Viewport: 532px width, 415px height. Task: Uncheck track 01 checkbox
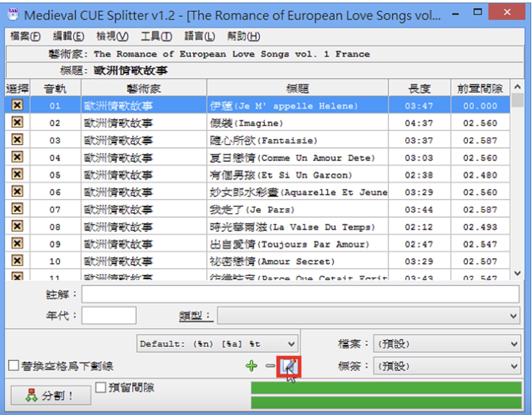coord(17,105)
